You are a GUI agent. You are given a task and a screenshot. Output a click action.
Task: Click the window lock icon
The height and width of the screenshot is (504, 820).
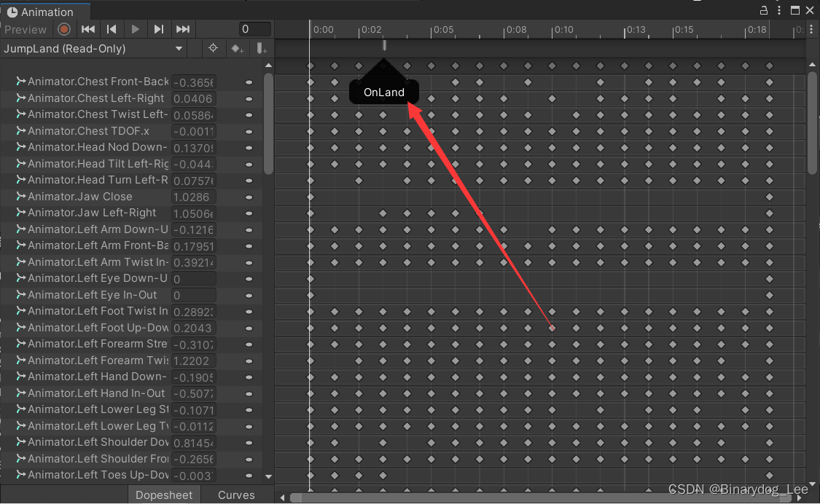(764, 10)
